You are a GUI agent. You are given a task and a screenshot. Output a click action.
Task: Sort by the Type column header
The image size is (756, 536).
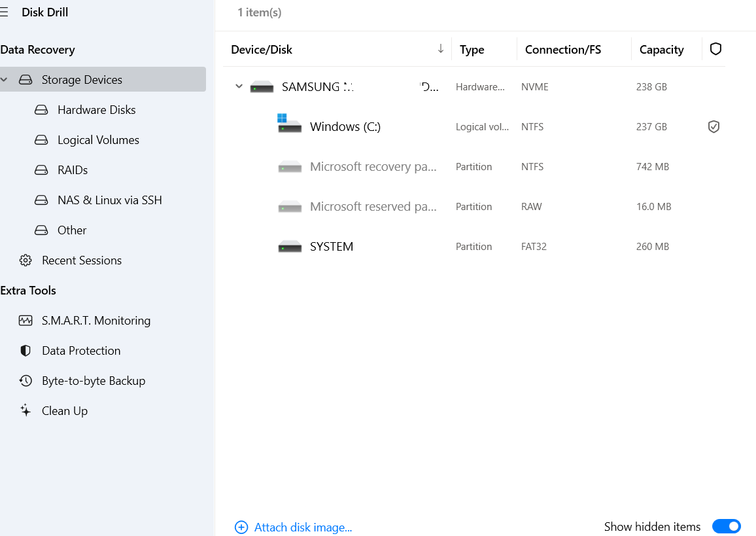click(472, 50)
